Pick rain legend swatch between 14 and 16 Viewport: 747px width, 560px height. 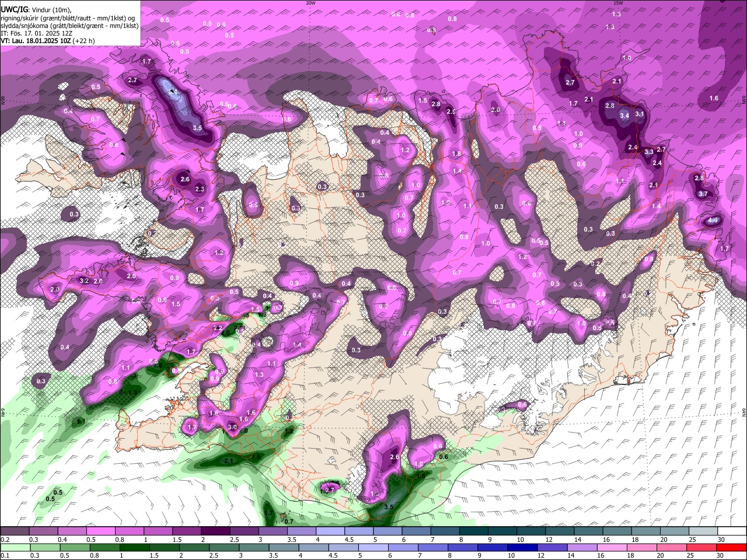[x=582, y=548]
